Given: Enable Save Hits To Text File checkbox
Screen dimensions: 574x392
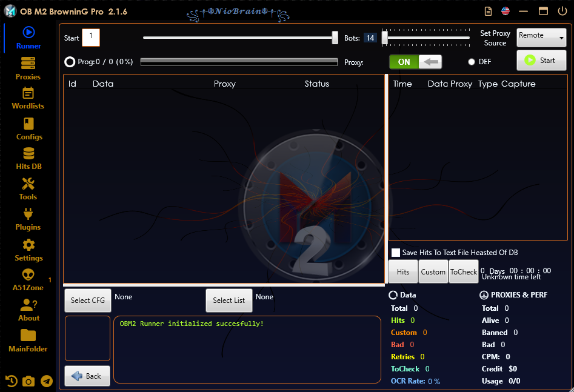Looking at the screenshot, I should pyautogui.click(x=396, y=253).
